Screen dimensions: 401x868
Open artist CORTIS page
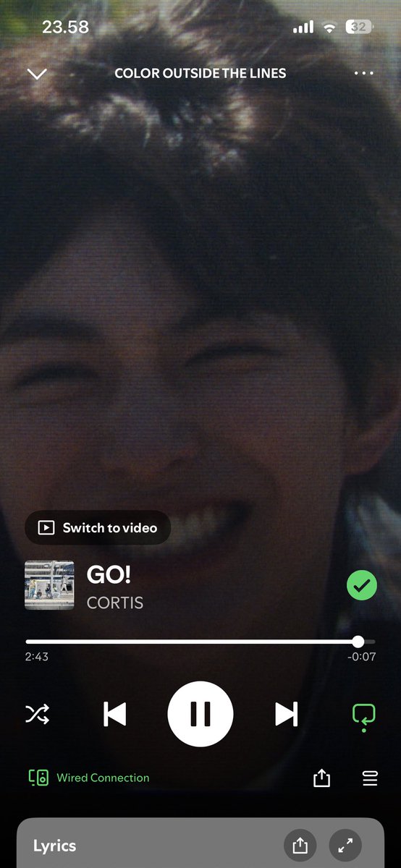pos(115,603)
